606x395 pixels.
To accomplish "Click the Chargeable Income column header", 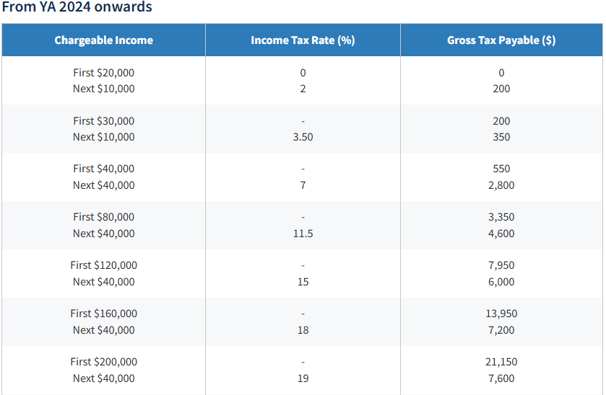I will point(104,40).
